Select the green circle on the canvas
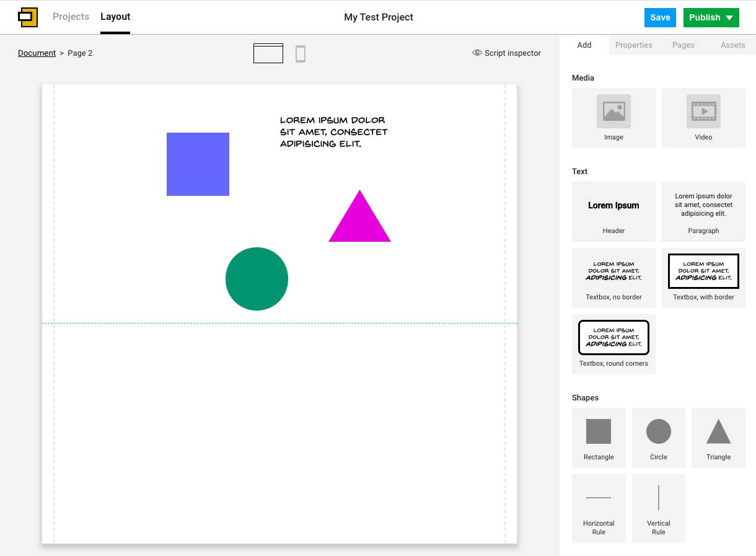This screenshot has width=756, height=556. click(x=257, y=279)
